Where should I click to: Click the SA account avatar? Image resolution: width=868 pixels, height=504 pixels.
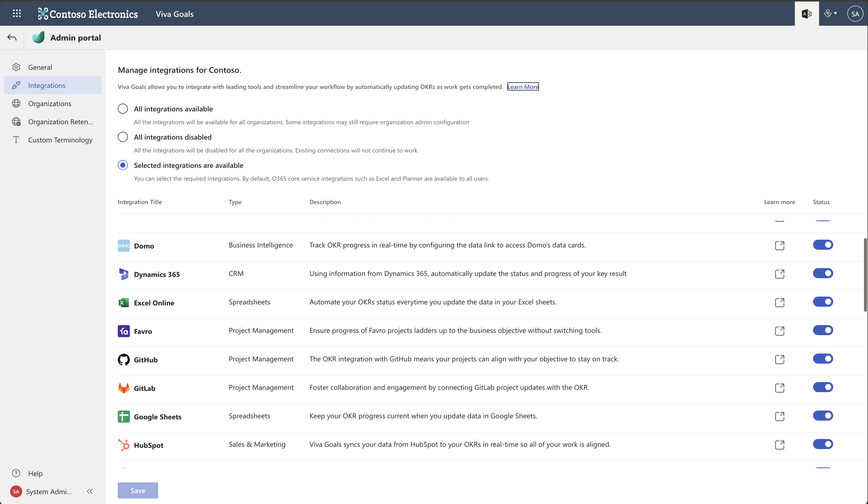(x=855, y=14)
